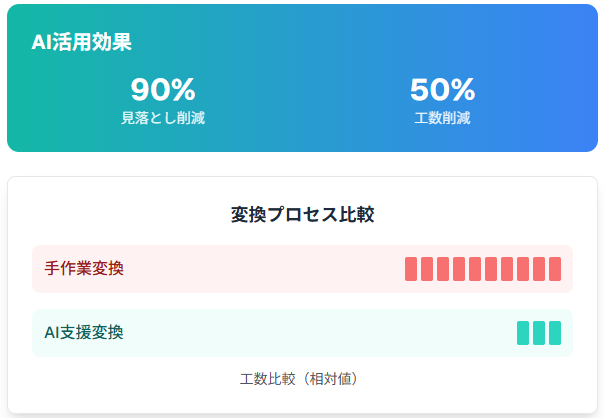Click the 見落とし削減 label
The image size is (604, 418).
[163, 118]
